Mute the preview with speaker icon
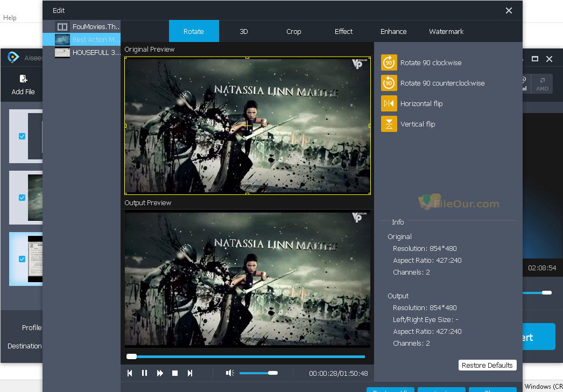 [230, 373]
